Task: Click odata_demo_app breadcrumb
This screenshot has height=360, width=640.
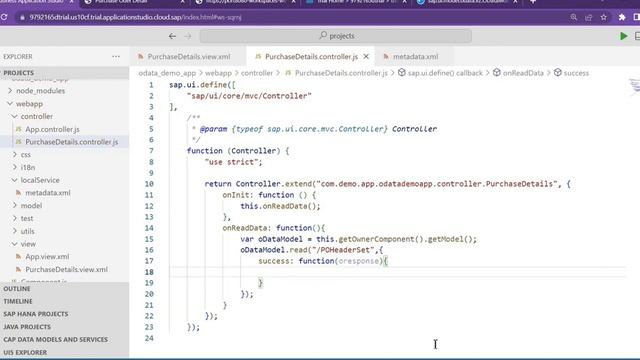Action: (x=167, y=73)
